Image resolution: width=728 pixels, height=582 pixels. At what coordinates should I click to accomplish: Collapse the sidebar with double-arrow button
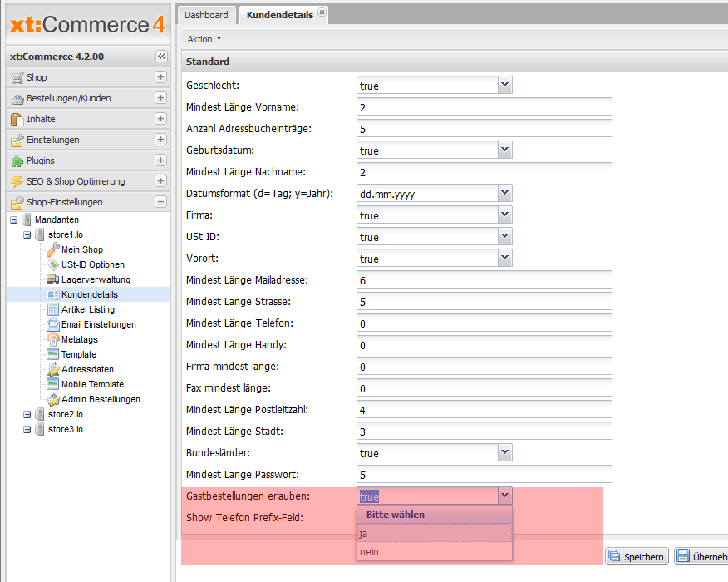click(x=161, y=57)
